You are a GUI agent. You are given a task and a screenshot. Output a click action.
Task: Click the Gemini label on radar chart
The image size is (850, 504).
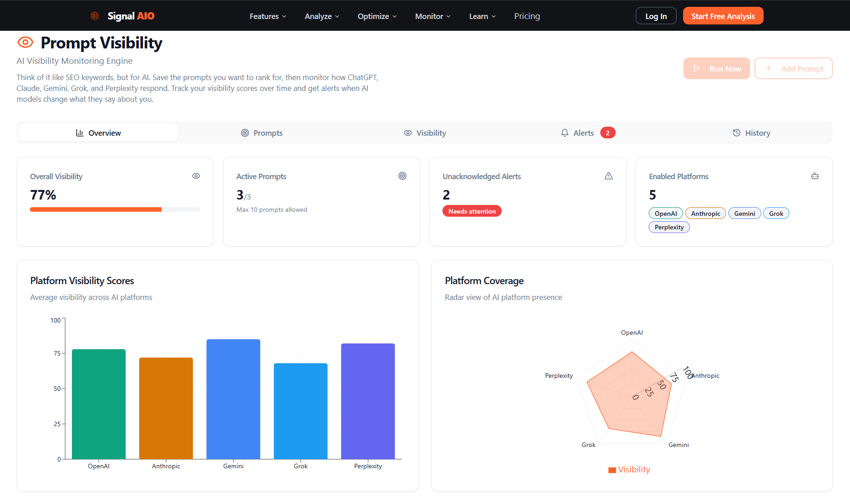tap(679, 445)
